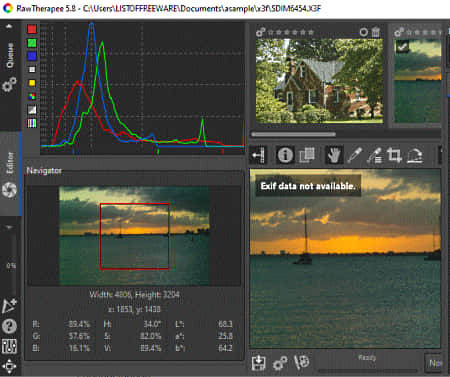Select the Hand tool

tap(334, 155)
